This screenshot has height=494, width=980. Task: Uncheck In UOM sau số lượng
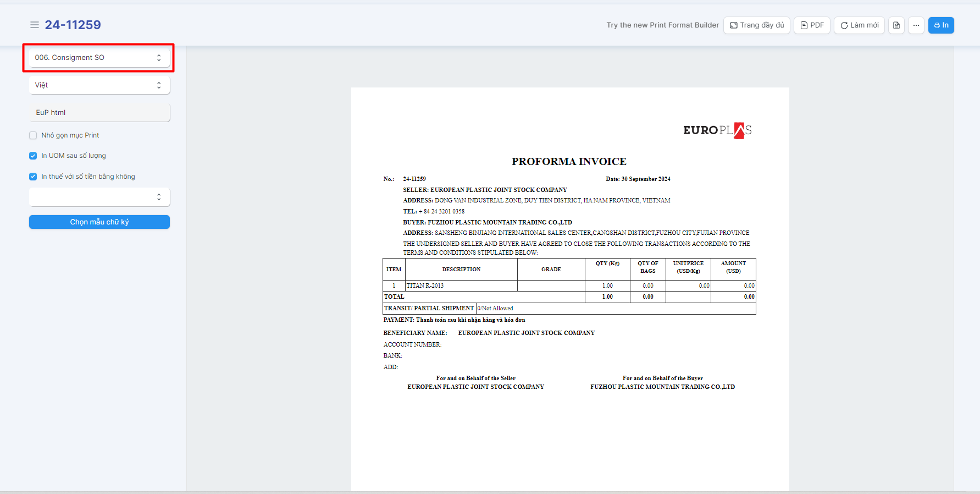click(x=33, y=156)
